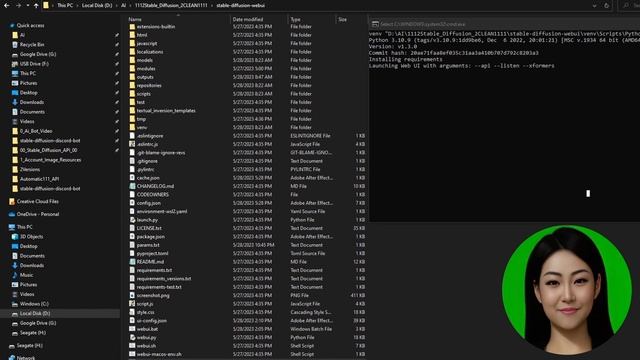Screen dimensions: 640x360
Task: Open 0_AI_Bot_Video folder in the sidebar
Action: pos(36,131)
